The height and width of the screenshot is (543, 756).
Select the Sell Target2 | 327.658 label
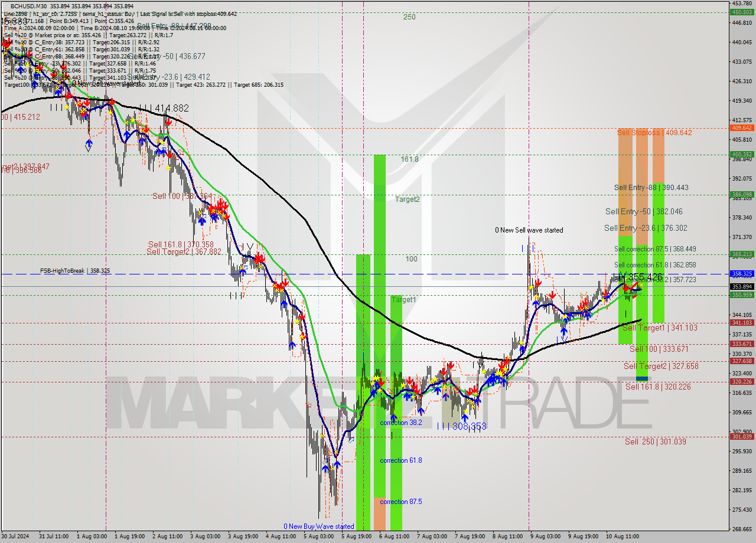point(661,366)
